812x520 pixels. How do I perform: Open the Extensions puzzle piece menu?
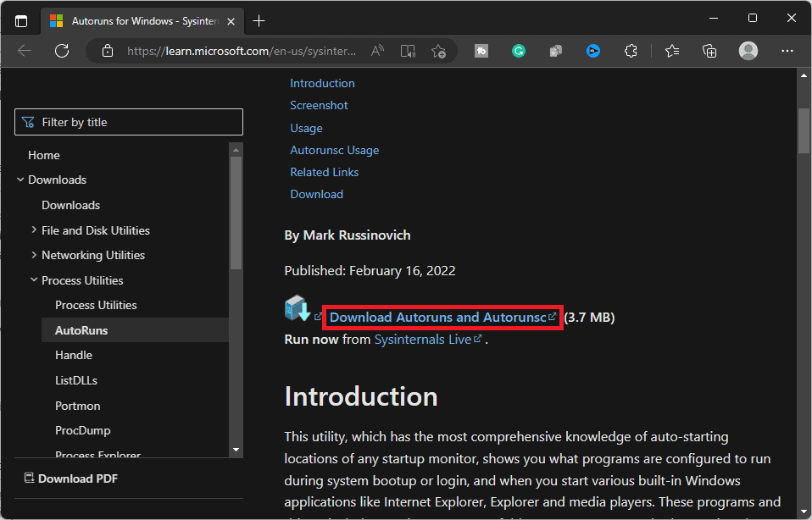tap(631, 51)
